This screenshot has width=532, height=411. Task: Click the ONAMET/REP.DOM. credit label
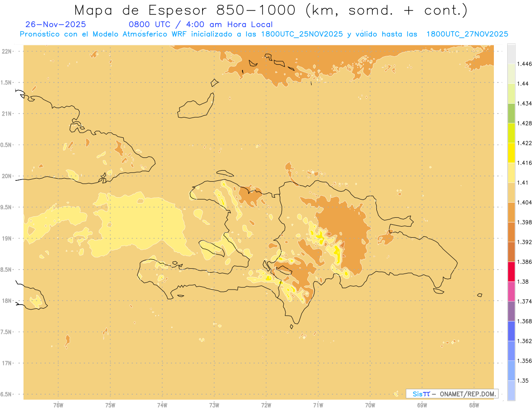click(468, 394)
